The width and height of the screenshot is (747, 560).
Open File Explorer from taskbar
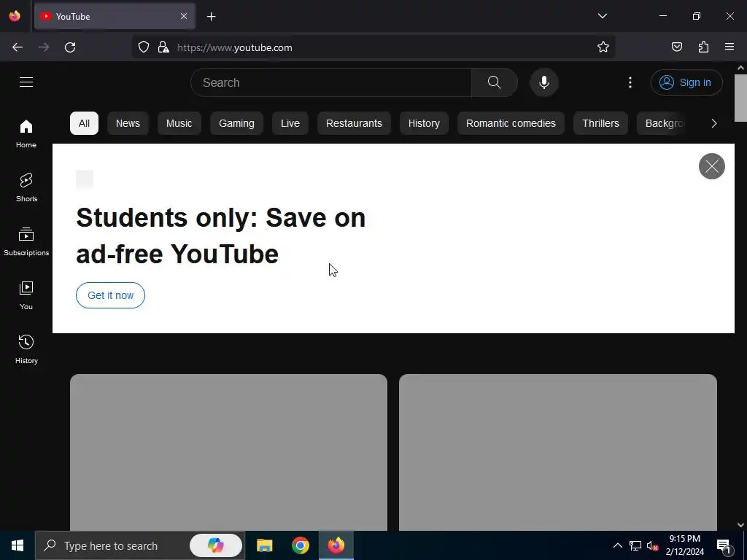pyautogui.click(x=264, y=545)
